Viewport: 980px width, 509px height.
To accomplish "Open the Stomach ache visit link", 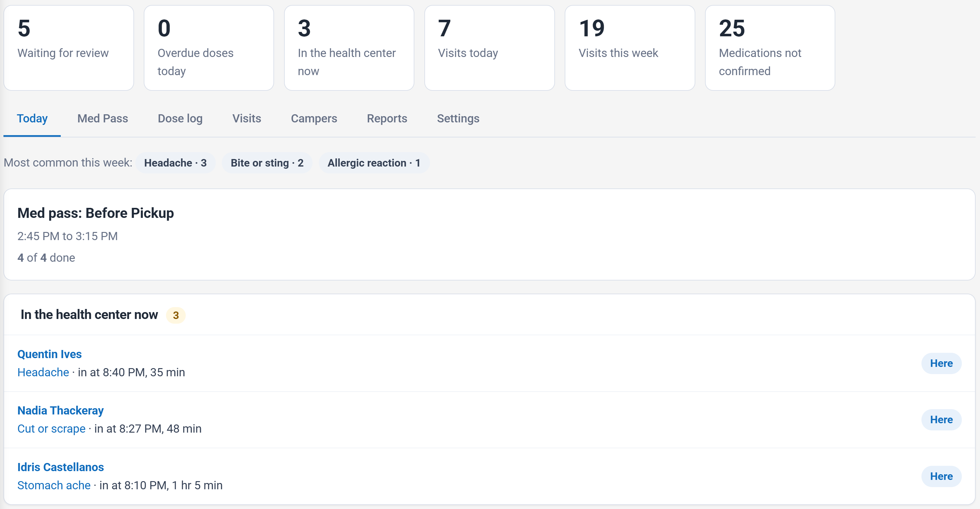I will tap(54, 486).
